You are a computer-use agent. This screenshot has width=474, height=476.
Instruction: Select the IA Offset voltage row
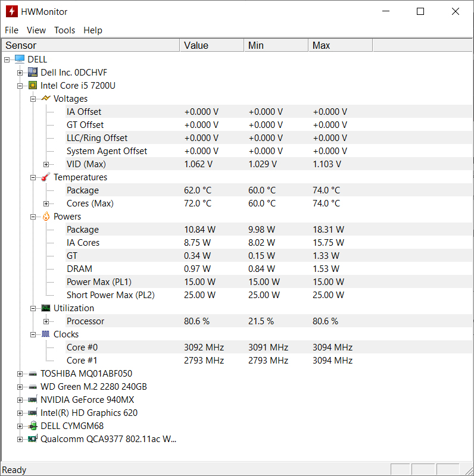click(269, 111)
